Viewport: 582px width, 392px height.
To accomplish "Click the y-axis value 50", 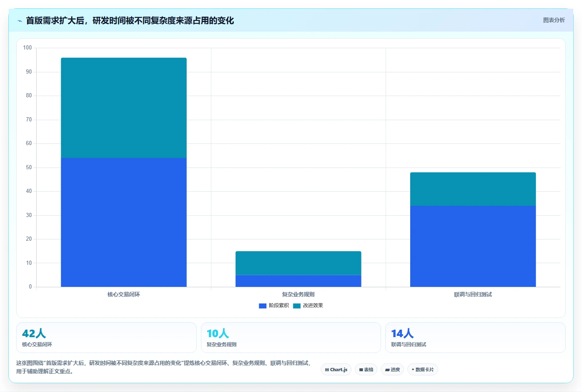I will click(x=29, y=168).
